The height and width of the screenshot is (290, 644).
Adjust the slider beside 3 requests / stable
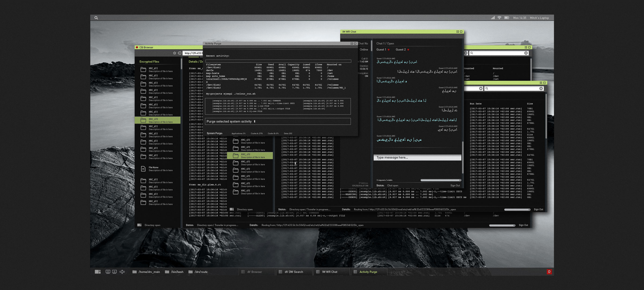[x=441, y=180]
